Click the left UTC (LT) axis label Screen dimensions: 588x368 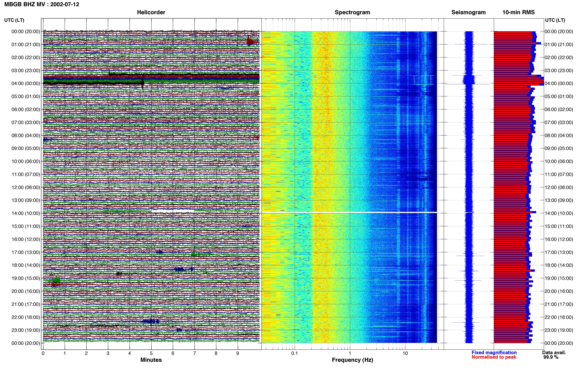14,20
